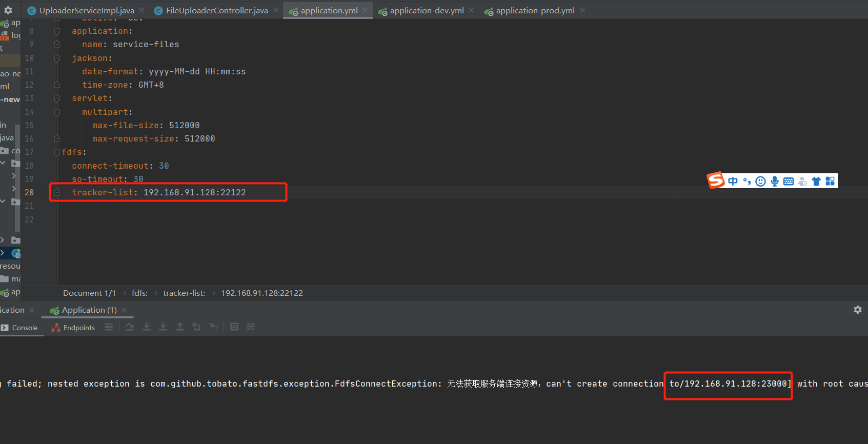The width and height of the screenshot is (868, 444).
Task: Close the UploaderServiceImpl.java tab
Action: pyautogui.click(x=142, y=10)
